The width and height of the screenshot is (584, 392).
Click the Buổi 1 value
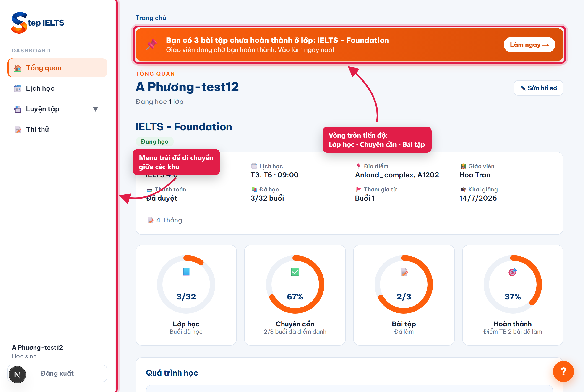(x=365, y=198)
